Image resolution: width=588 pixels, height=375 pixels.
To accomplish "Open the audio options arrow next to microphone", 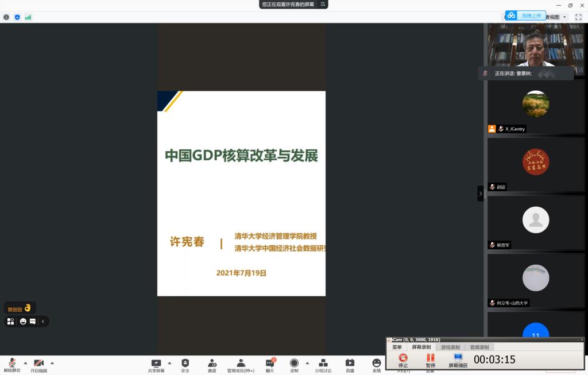I will [25, 363].
